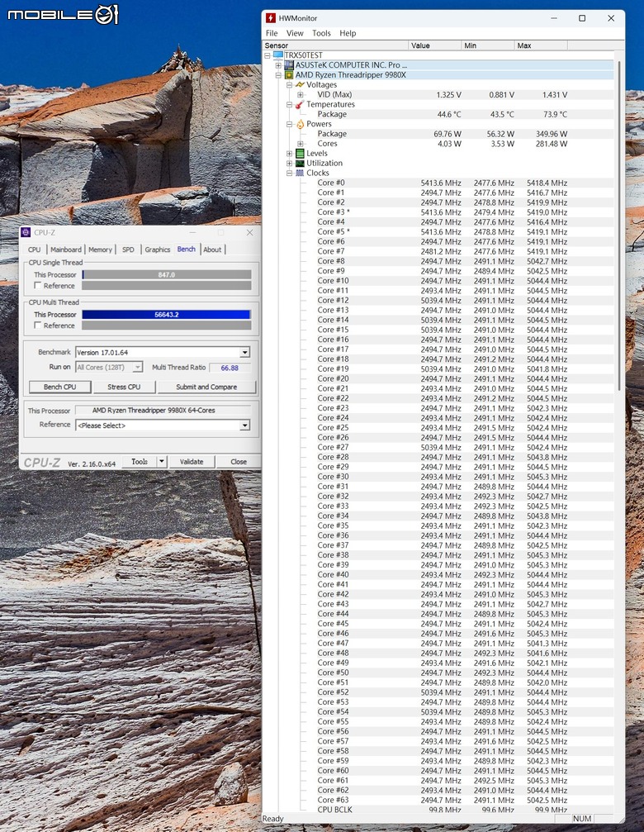
Task: Collapse the TRX50TEST root node
Action: click(268, 55)
